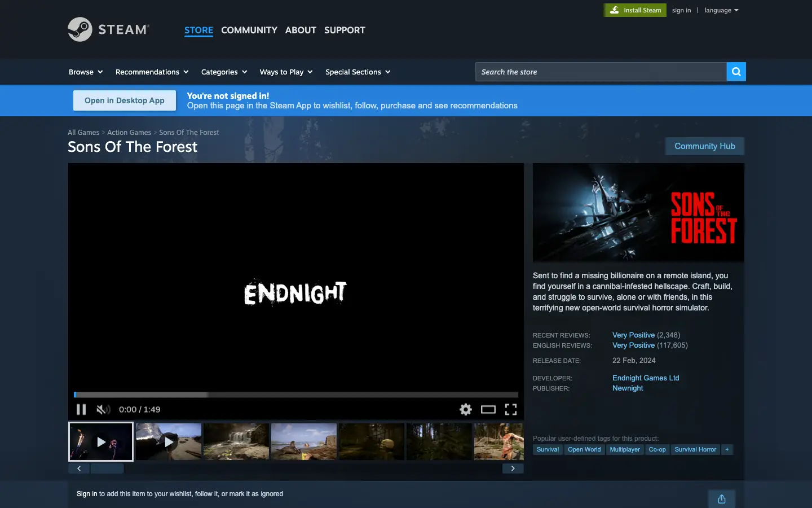
Task: Select the waterfall screenshot thumbnail
Action: 236,442
